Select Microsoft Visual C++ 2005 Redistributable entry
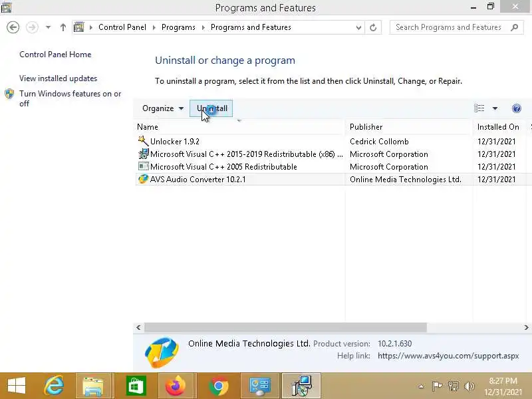Viewport: 532px width, 399px height. coord(223,167)
